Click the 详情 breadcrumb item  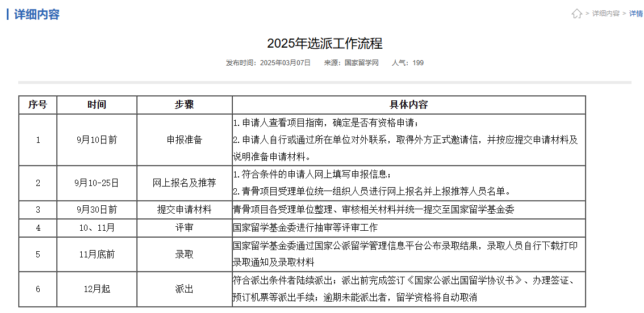coord(635,14)
